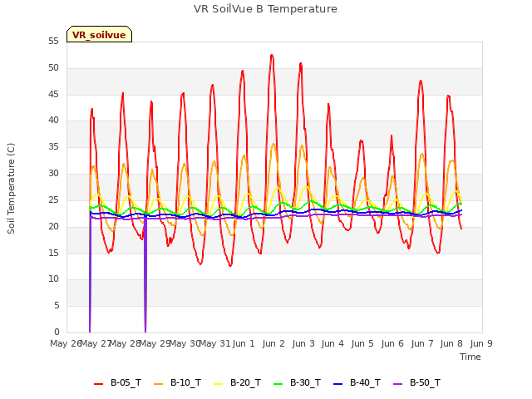The width and height of the screenshot is (532, 399).
Task: Click the Jun 4 date tick label
Action: (332, 343)
